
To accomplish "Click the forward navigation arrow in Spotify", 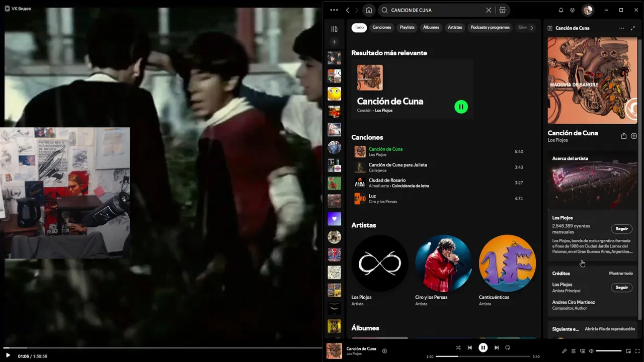I will coord(357,10).
